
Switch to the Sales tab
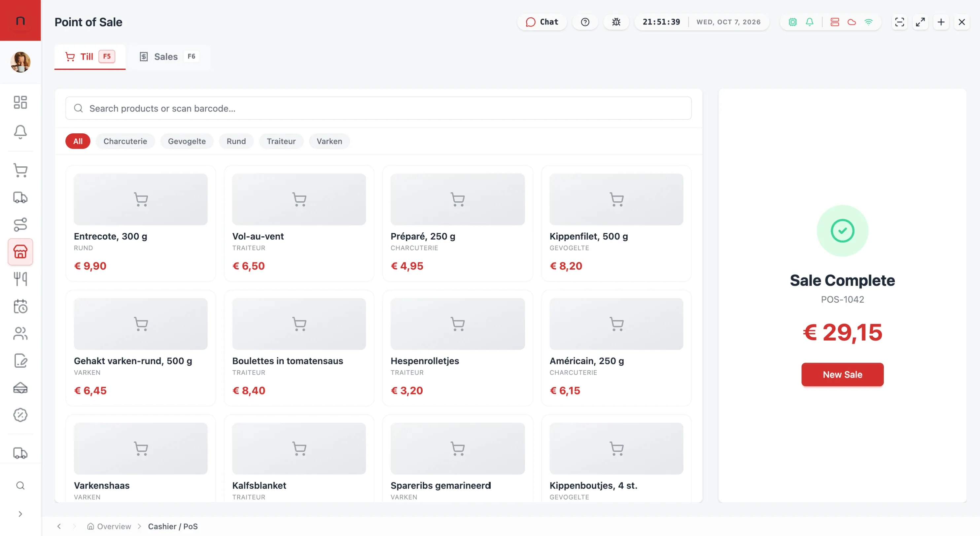click(169, 57)
